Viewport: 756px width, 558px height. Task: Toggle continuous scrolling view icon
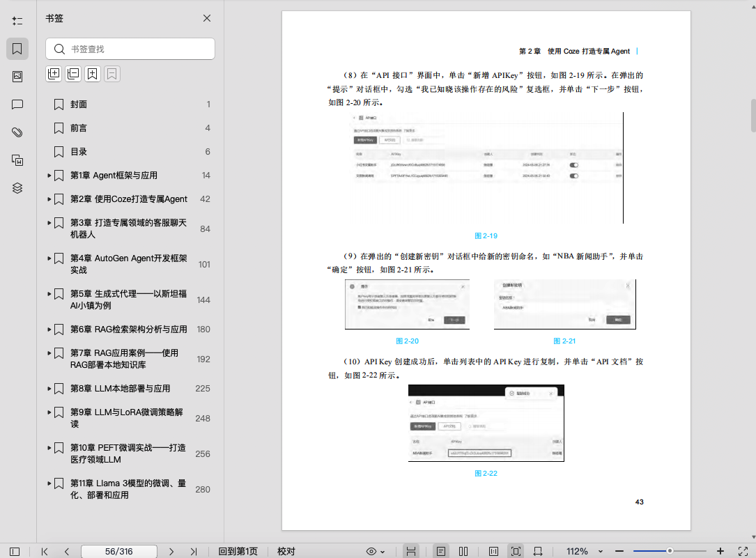coord(411,551)
